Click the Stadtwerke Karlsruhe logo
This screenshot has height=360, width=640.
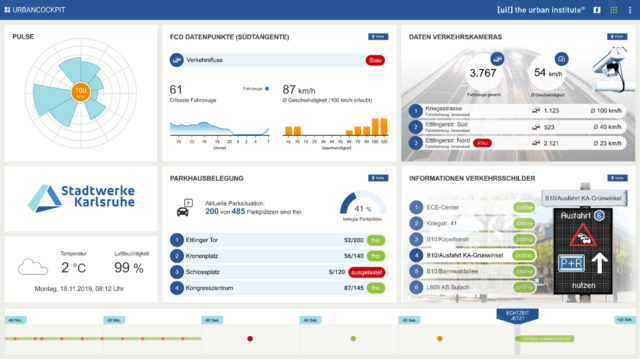click(x=81, y=198)
